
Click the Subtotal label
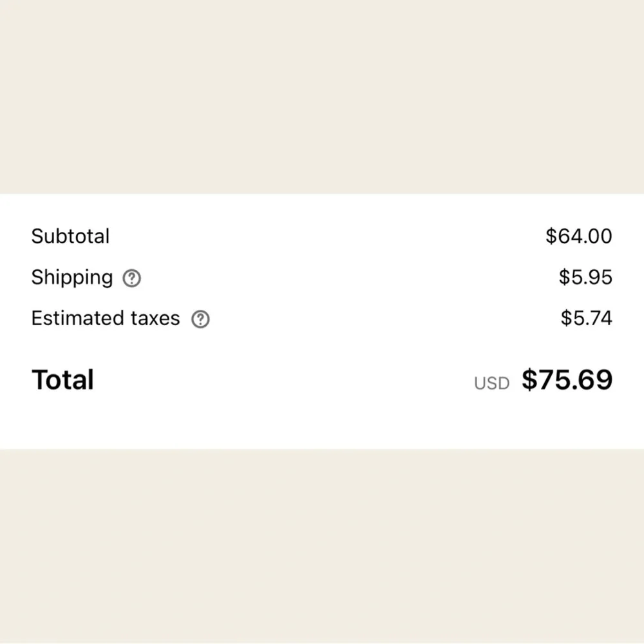70,236
